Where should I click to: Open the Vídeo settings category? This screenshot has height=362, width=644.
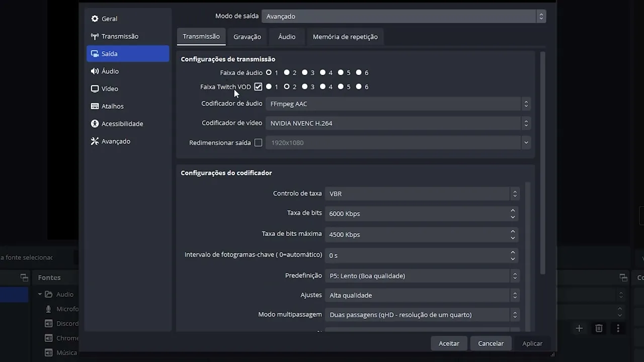tap(128, 88)
